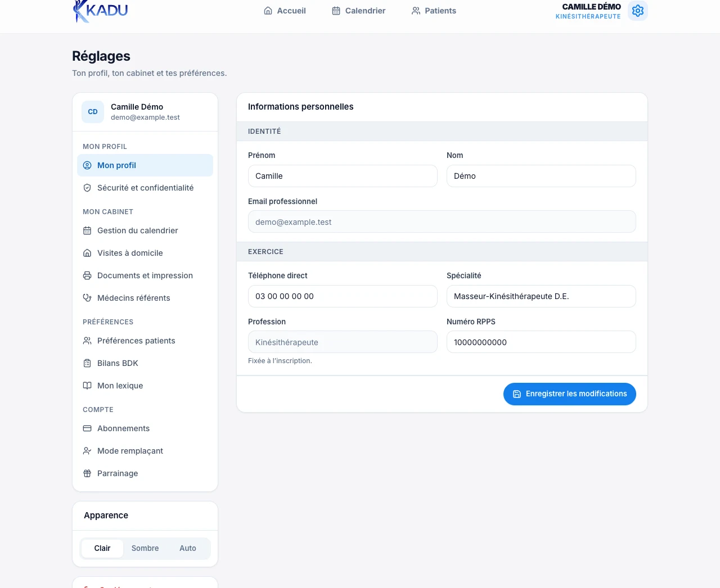Image resolution: width=720 pixels, height=588 pixels.
Task: Select the Mode remplaçant user icon
Action: click(x=87, y=451)
